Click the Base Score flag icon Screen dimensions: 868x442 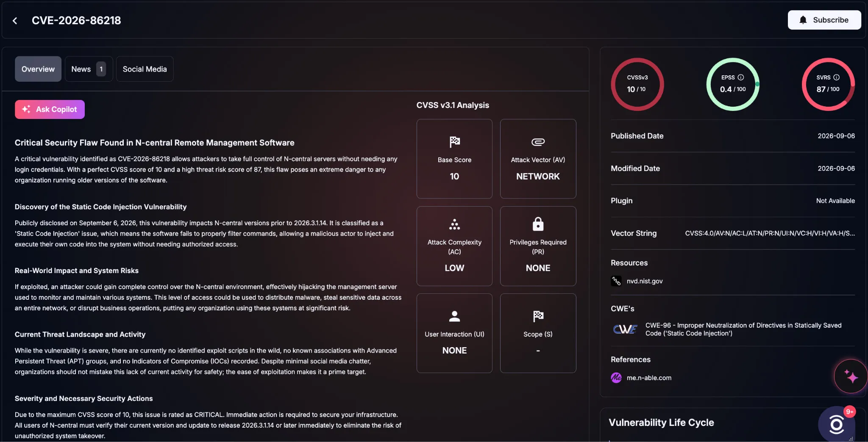click(x=454, y=141)
